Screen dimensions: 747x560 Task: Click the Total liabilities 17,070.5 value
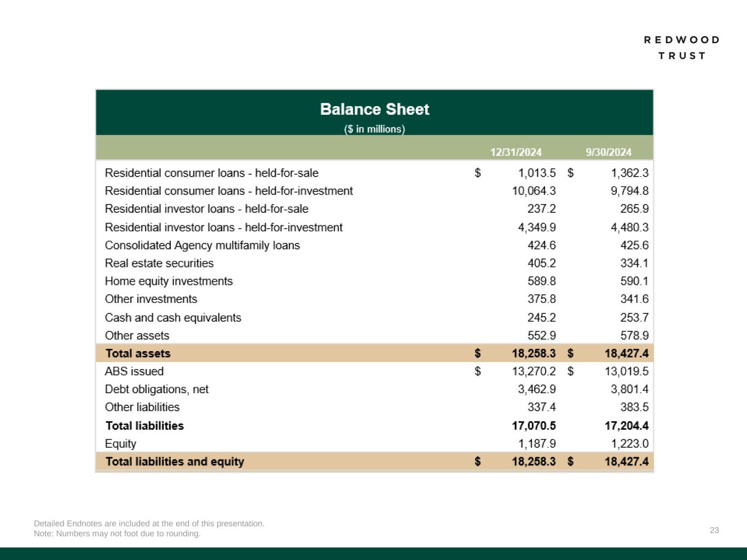click(534, 425)
